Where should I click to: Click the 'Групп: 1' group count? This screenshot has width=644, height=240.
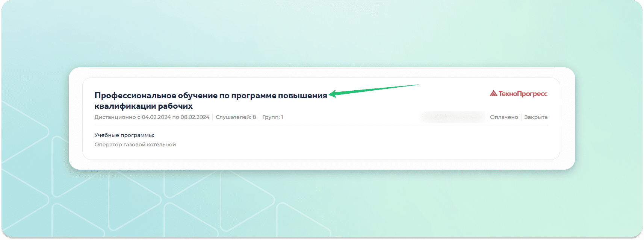pos(272,117)
